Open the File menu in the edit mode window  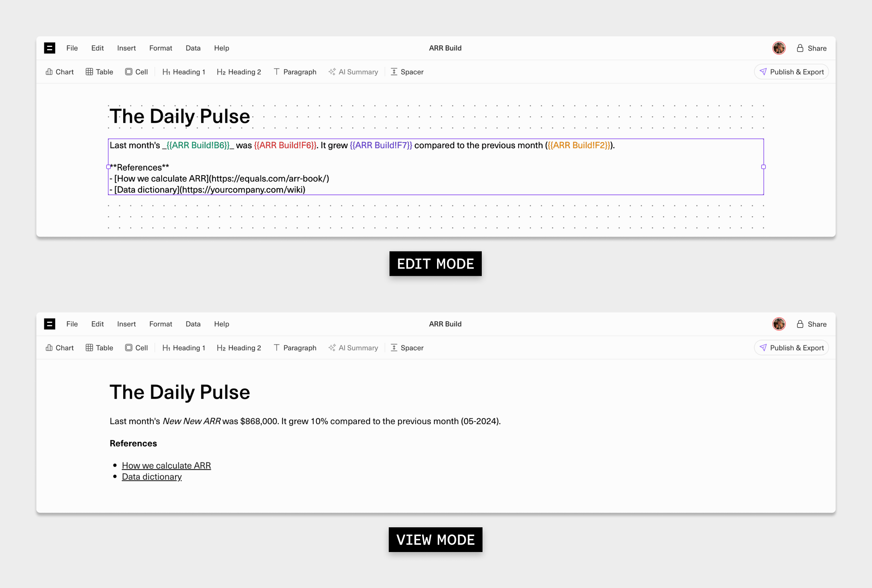tap(72, 48)
